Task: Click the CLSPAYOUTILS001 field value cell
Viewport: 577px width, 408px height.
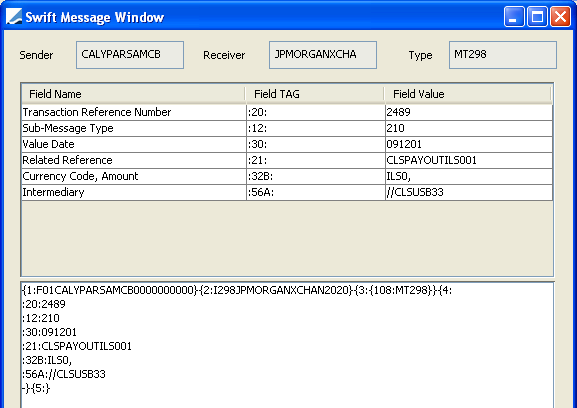Action: click(x=469, y=160)
